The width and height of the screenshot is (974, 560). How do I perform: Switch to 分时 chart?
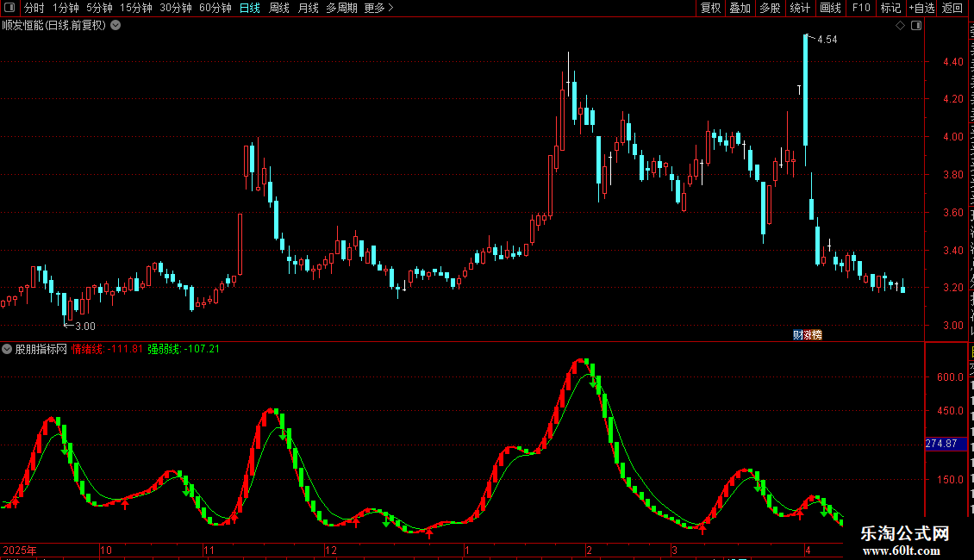tap(34, 8)
